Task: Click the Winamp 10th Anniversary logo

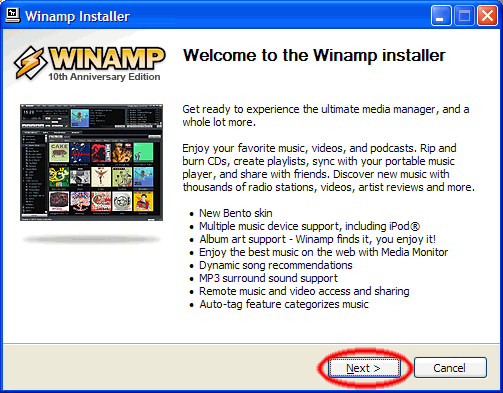Action: pyautogui.click(x=89, y=63)
